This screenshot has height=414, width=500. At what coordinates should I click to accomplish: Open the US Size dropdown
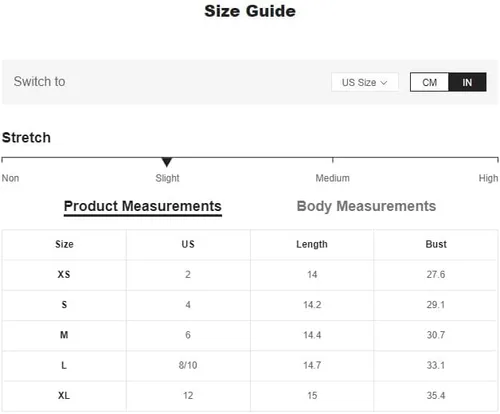pos(365,82)
